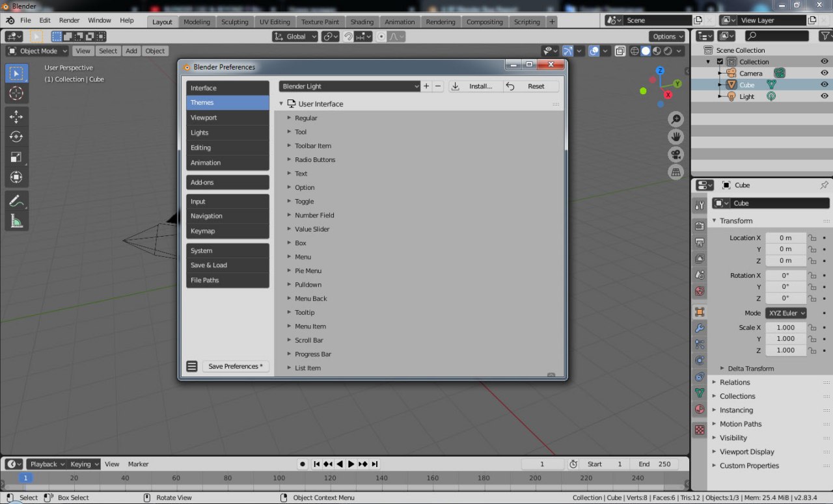Click the pan view hand icon
833x504 pixels.
click(676, 137)
